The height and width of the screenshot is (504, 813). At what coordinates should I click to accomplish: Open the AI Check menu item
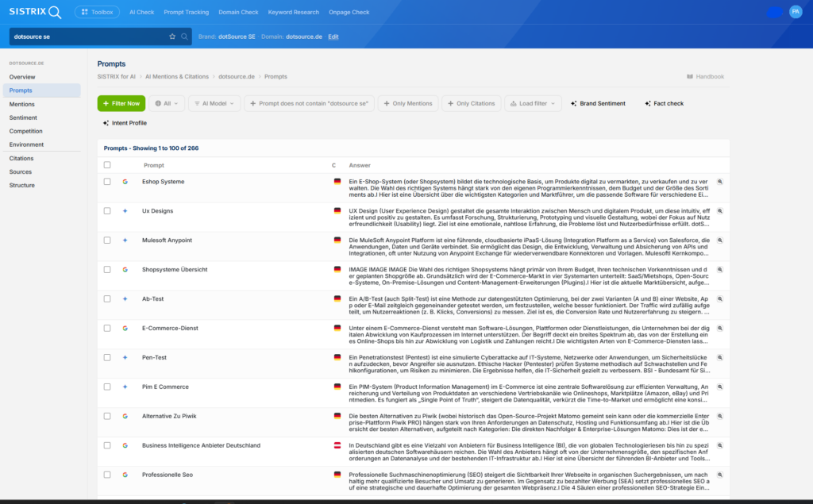(x=141, y=12)
